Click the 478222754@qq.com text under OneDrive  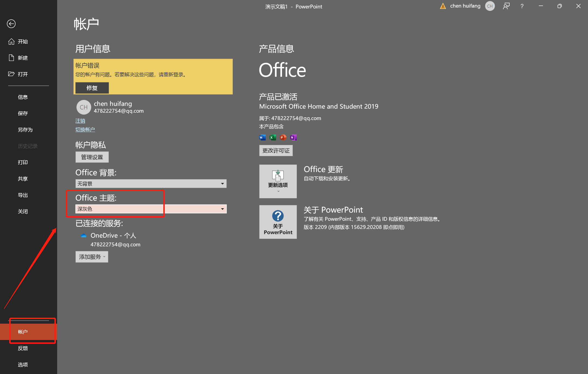115,244
